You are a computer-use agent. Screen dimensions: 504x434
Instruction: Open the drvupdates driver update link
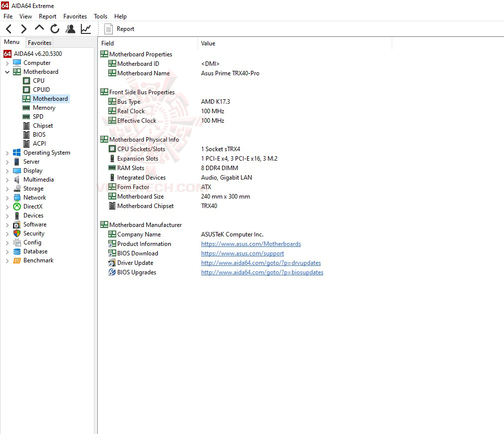coord(261,263)
